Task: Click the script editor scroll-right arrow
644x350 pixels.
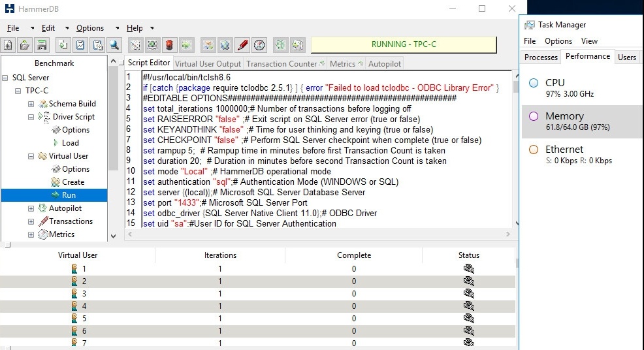Action: [x=507, y=234]
